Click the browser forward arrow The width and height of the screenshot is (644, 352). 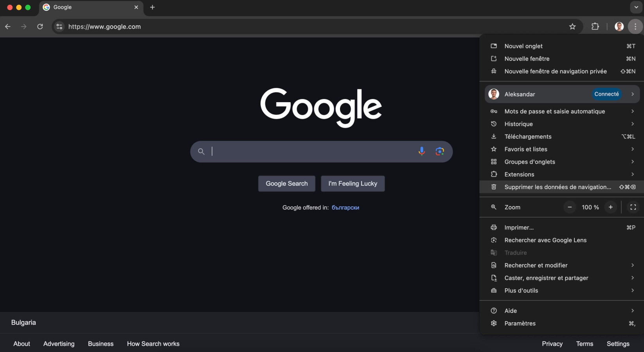[x=24, y=27]
